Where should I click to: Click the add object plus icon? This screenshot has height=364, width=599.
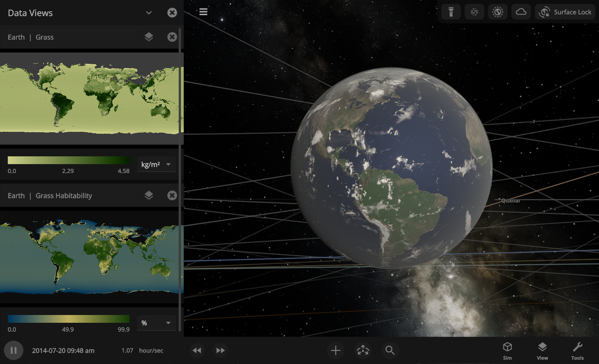click(x=336, y=350)
